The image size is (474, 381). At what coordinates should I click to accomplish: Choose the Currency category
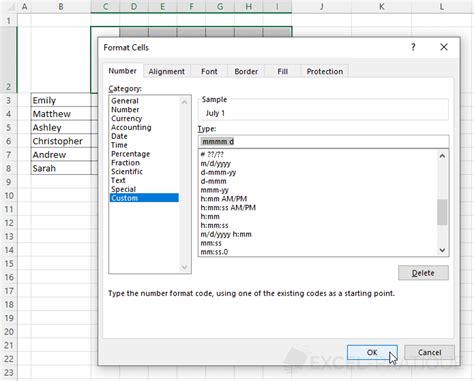point(127,118)
